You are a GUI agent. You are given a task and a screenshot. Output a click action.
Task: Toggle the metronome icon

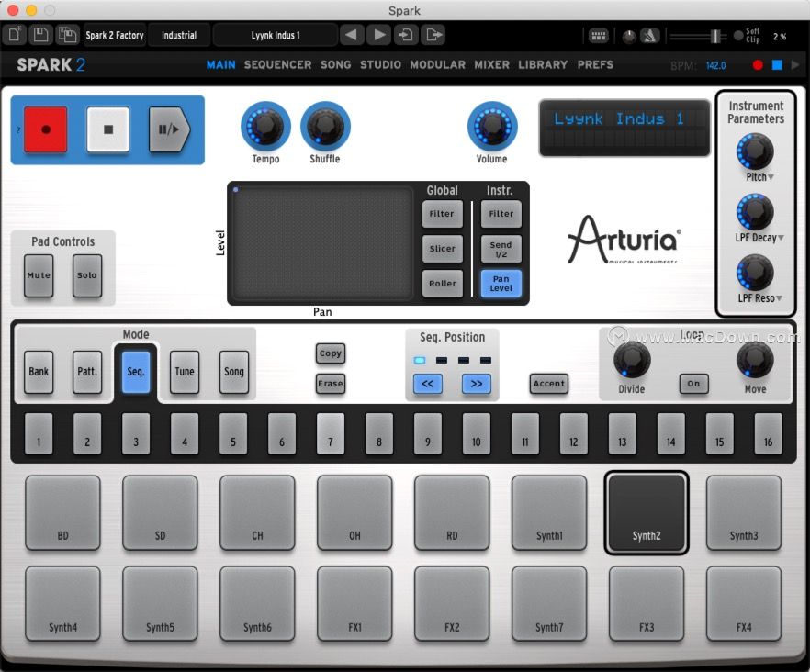pyautogui.click(x=650, y=36)
